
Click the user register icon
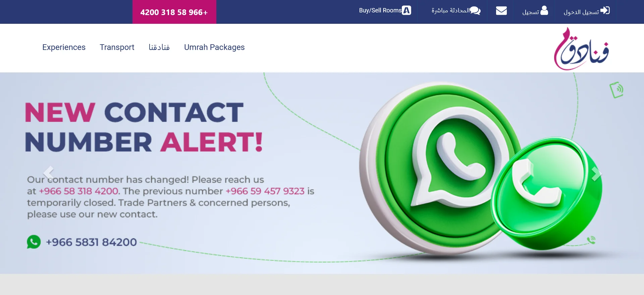[544, 10]
